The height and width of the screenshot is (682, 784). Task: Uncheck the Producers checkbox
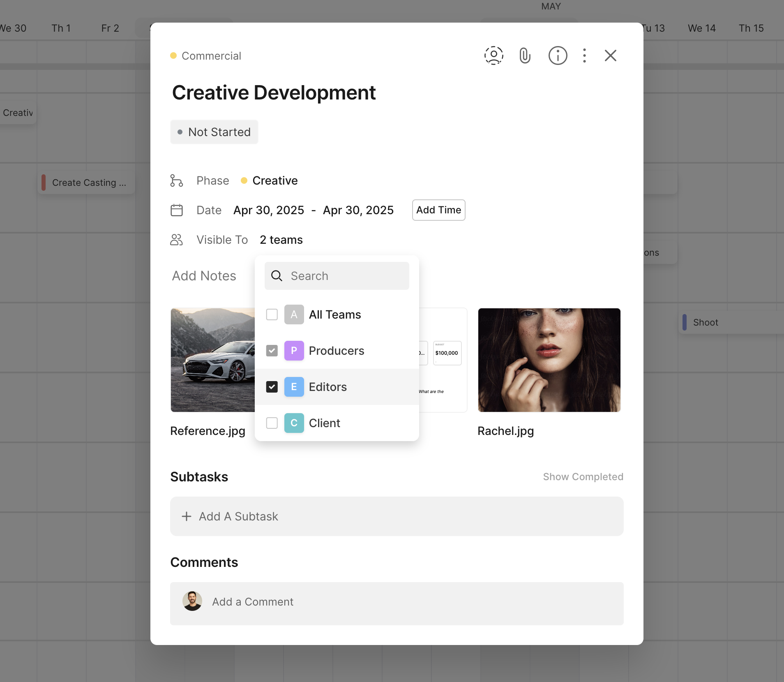272,351
